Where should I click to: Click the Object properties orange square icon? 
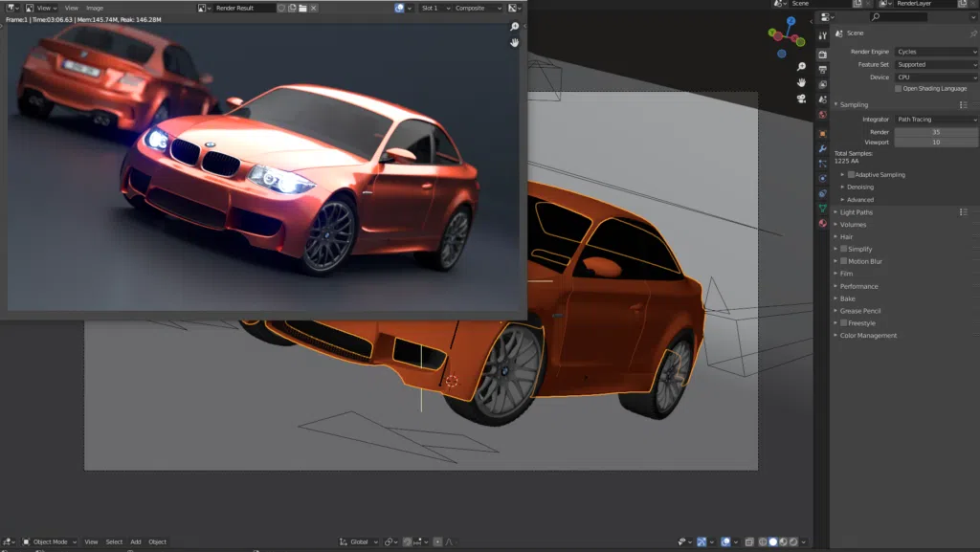pyautogui.click(x=822, y=133)
